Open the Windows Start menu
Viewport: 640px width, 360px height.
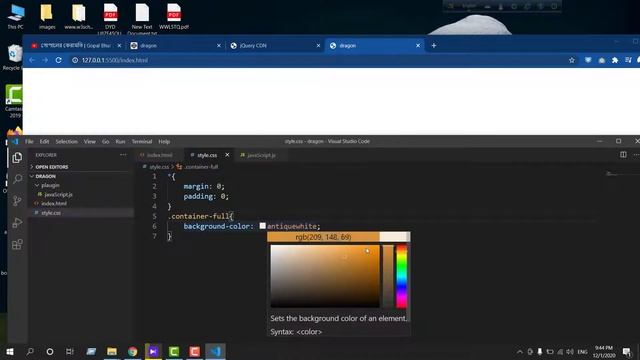tap(10, 351)
